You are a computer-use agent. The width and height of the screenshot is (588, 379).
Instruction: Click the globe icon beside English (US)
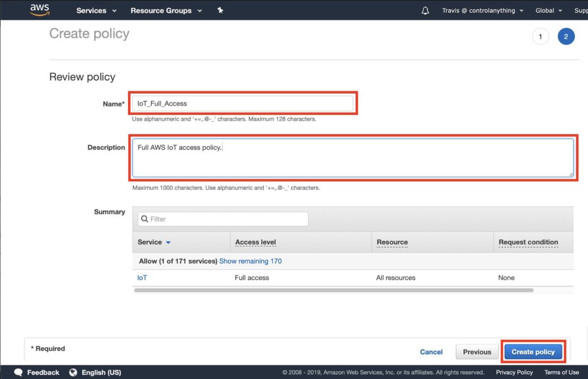[73, 372]
